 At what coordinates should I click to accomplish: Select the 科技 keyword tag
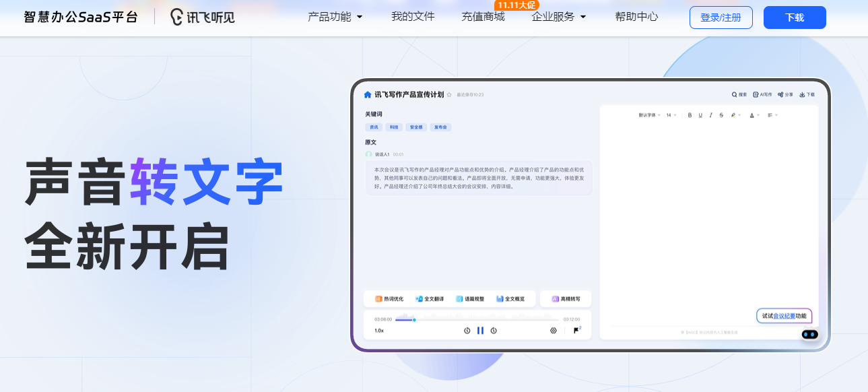click(x=394, y=127)
